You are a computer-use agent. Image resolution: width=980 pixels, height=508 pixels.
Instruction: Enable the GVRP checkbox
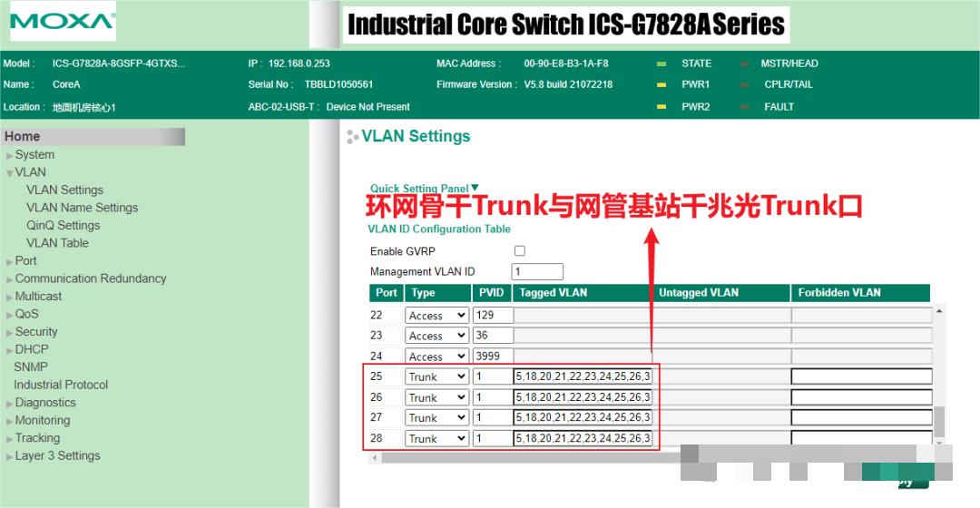click(519, 250)
